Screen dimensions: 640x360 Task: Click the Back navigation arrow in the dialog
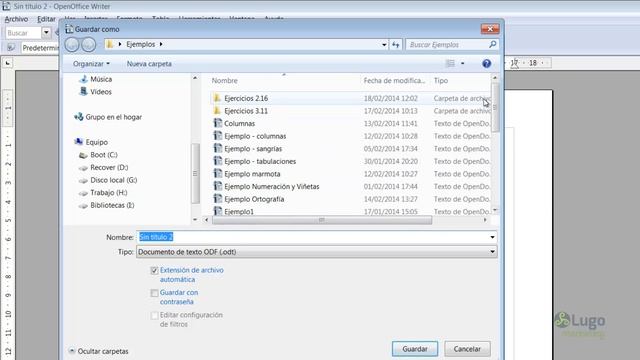pyautogui.click(x=72, y=44)
